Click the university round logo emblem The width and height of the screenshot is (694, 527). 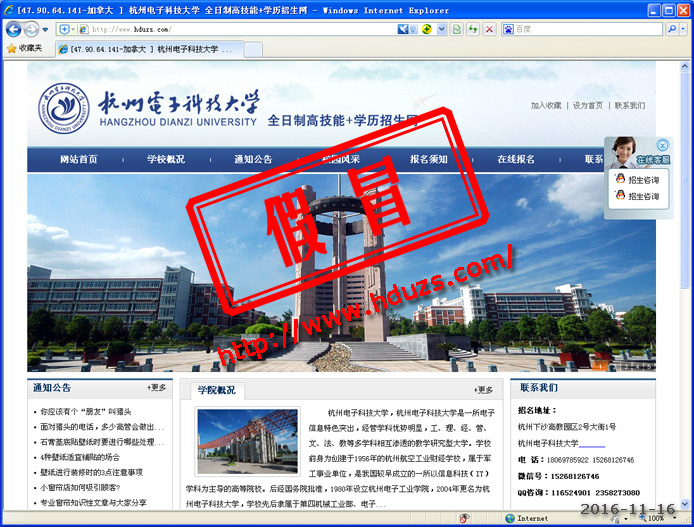click(x=64, y=108)
